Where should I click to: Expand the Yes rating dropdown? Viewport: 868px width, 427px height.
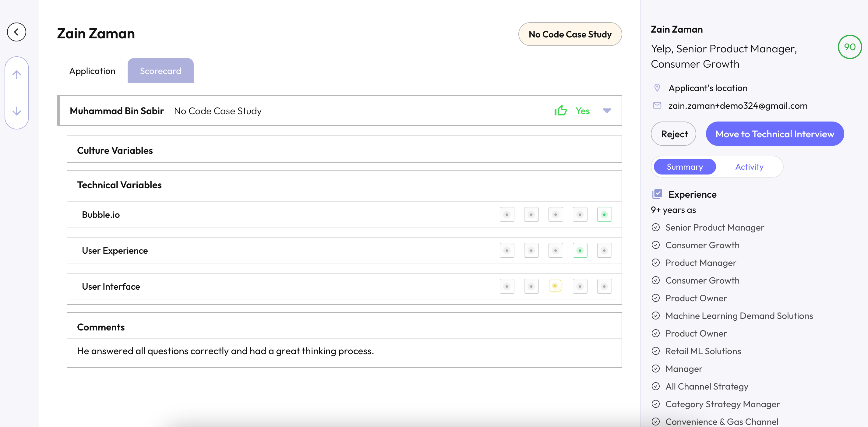click(607, 111)
